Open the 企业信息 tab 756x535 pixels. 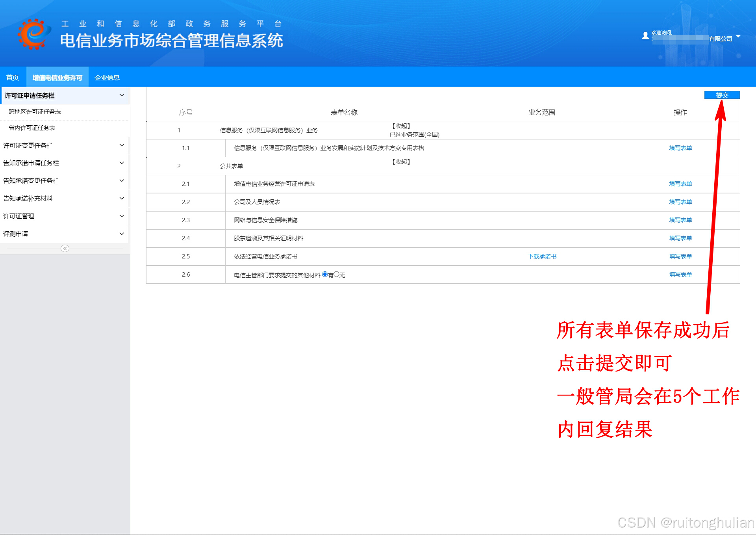107,78
